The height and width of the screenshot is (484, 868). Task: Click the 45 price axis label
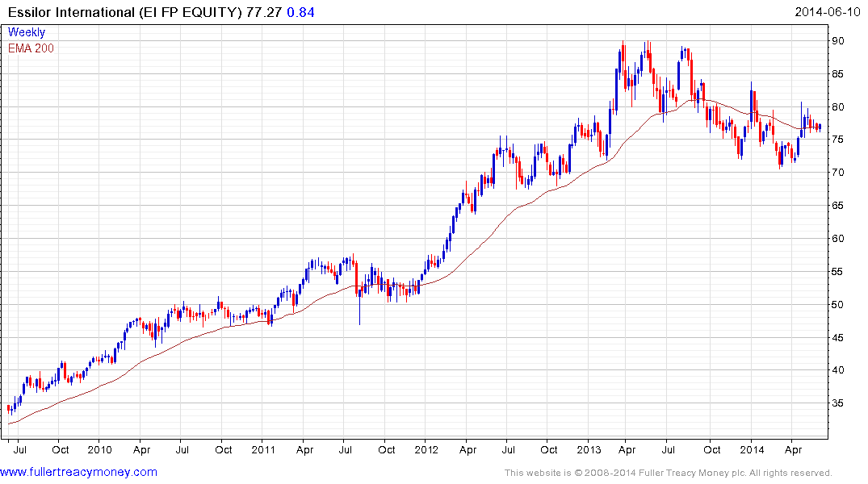point(837,337)
